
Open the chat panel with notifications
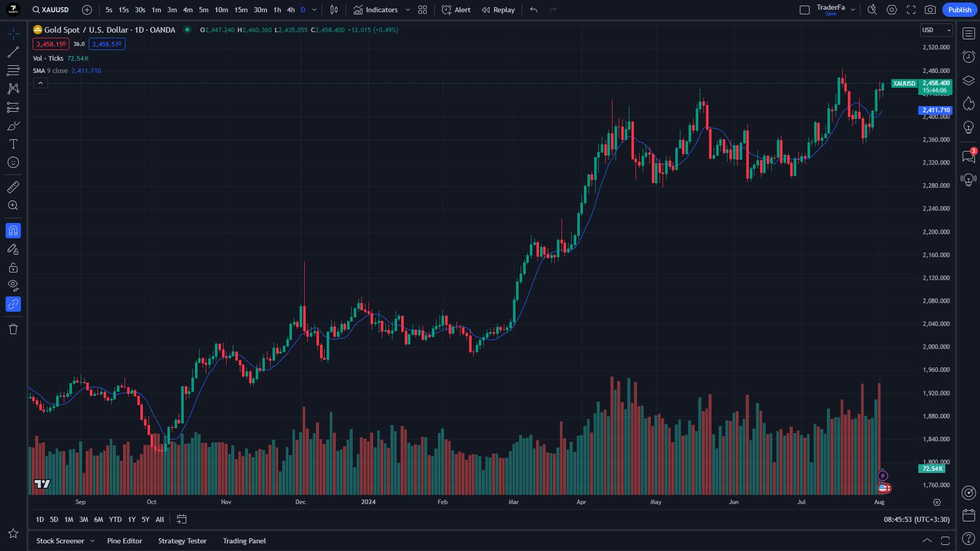pos(969,156)
